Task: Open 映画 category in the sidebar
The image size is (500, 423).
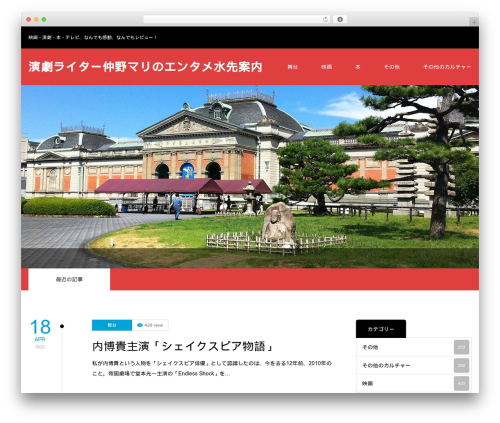Action: [x=414, y=383]
